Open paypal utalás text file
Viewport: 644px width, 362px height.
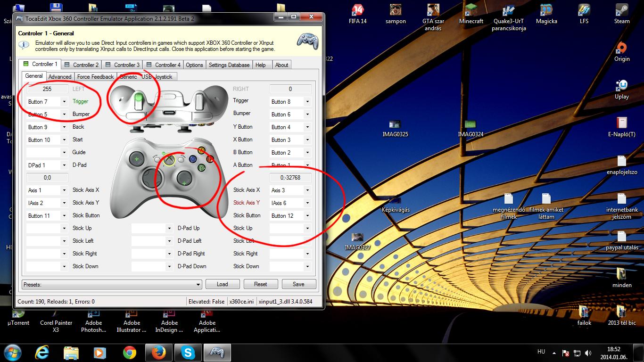pos(622,240)
